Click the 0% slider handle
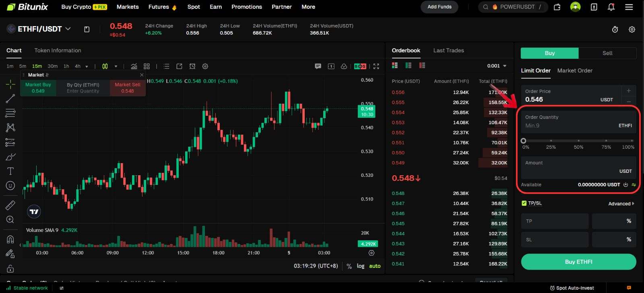 523,141
